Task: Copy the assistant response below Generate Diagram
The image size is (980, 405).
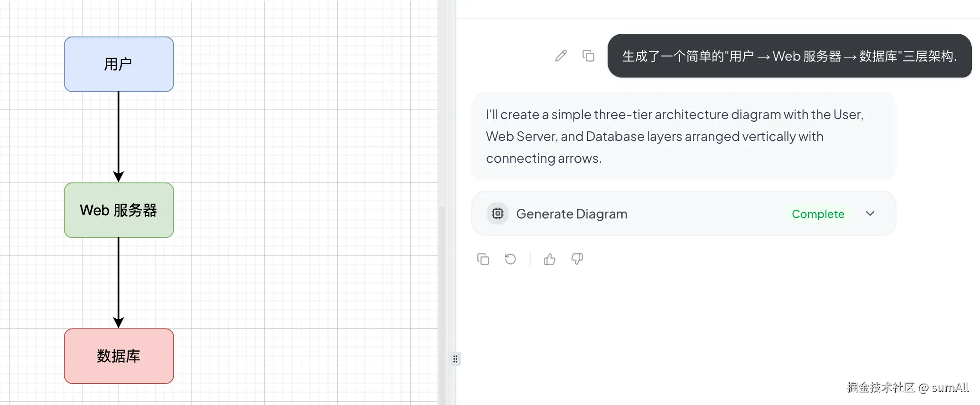Action: pos(483,259)
